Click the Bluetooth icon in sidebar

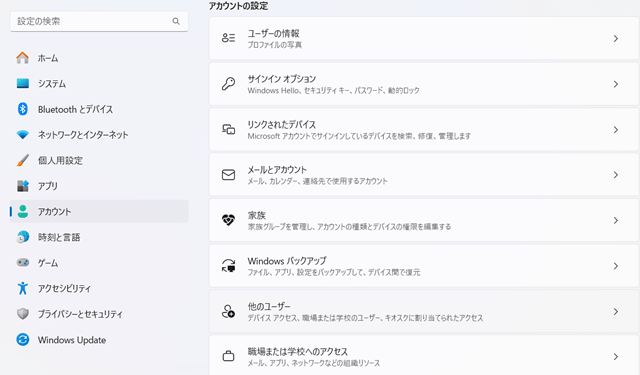(x=22, y=109)
